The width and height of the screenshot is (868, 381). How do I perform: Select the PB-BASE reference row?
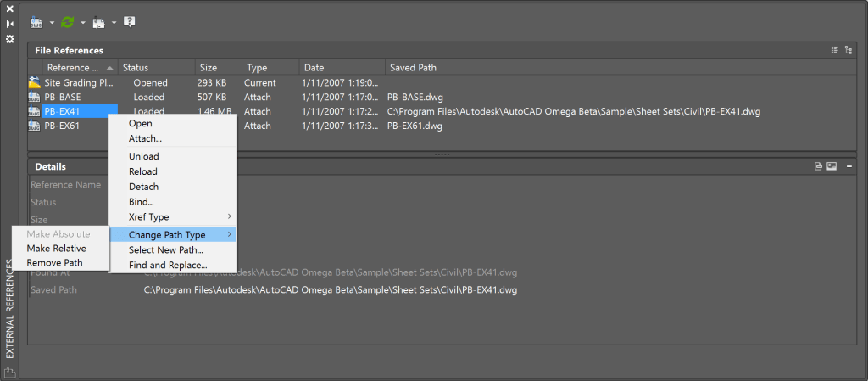(64, 98)
